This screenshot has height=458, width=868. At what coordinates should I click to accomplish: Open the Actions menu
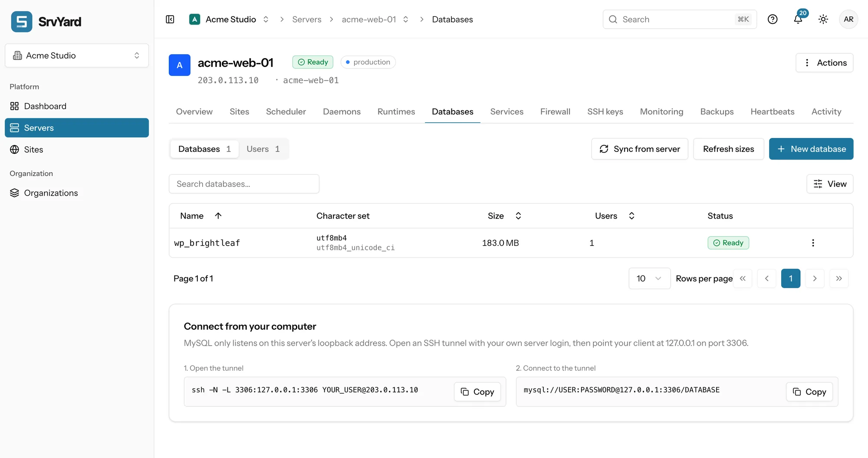click(x=825, y=63)
